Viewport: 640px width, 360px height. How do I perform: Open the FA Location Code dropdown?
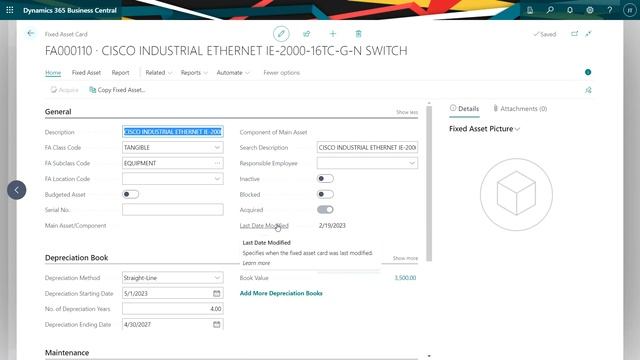[x=217, y=178]
